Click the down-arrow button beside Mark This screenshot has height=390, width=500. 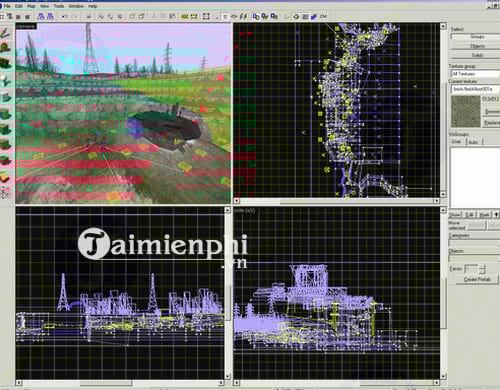(496, 215)
